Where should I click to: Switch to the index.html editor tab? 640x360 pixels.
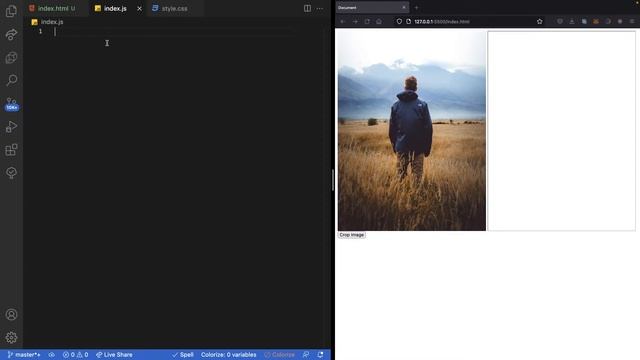(56, 8)
